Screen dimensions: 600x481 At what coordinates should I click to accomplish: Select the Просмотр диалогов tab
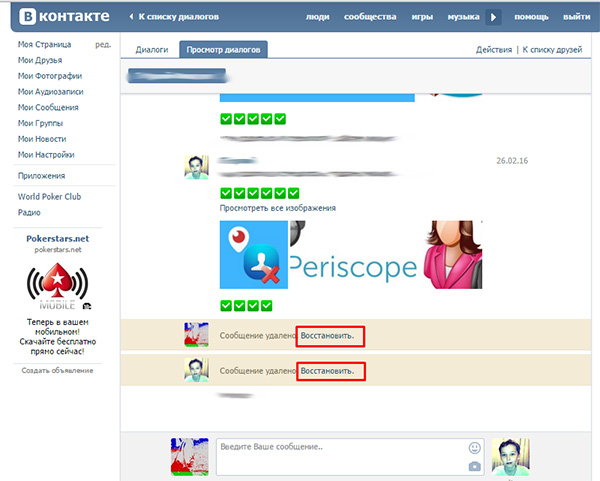[223, 49]
